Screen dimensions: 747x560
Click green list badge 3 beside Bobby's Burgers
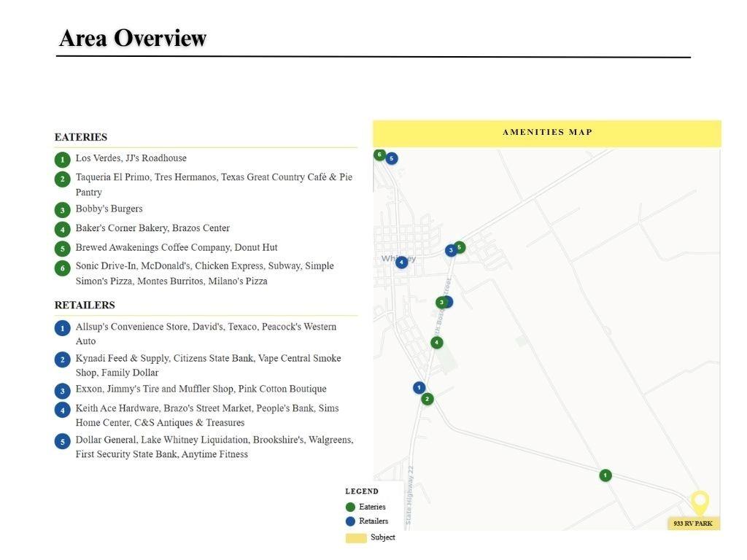pyautogui.click(x=63, y=209)
